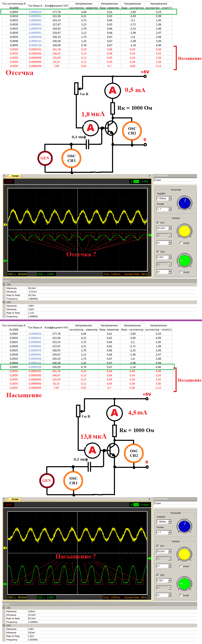Click yellow CH1 ground marker, upper scope display
202x644 pixels.
click(x=5, y=225)
